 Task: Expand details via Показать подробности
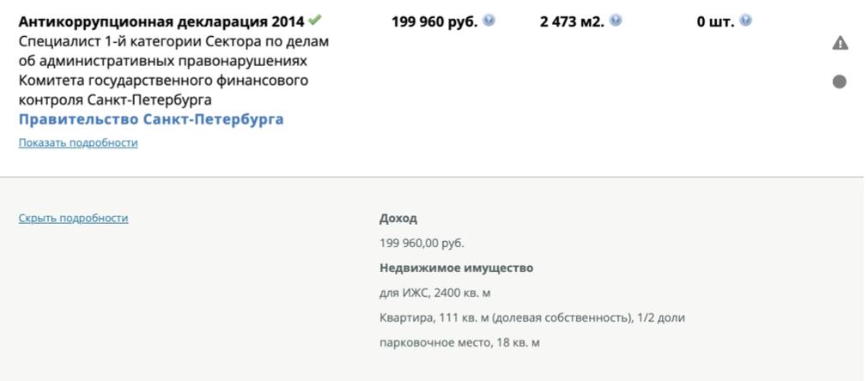pyautogui.click(x=78, y=143)
